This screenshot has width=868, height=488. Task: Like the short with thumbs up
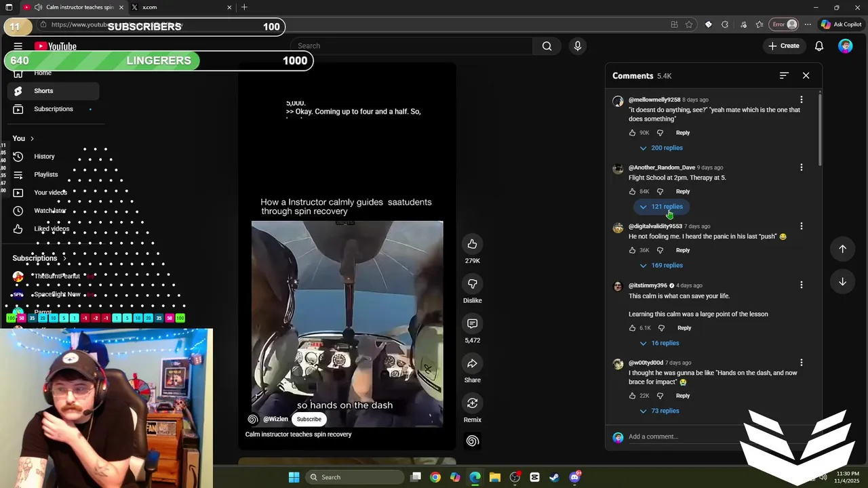click(473, 244)
